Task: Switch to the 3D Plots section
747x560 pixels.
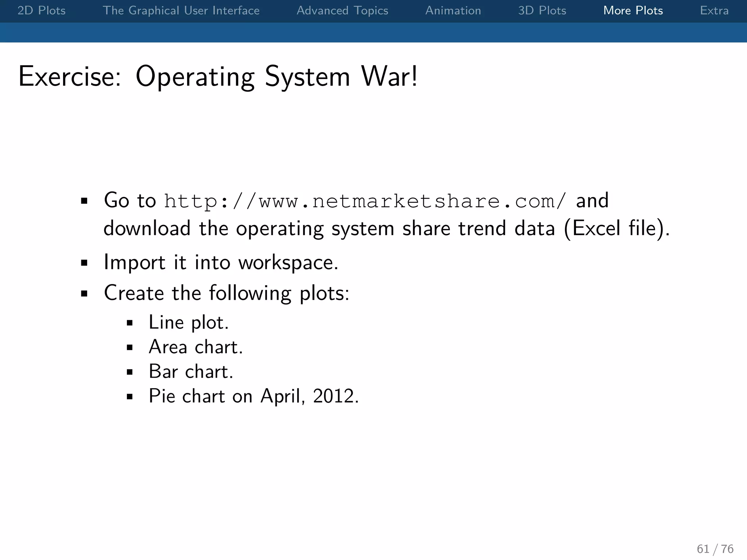Action: coord(542,10)
